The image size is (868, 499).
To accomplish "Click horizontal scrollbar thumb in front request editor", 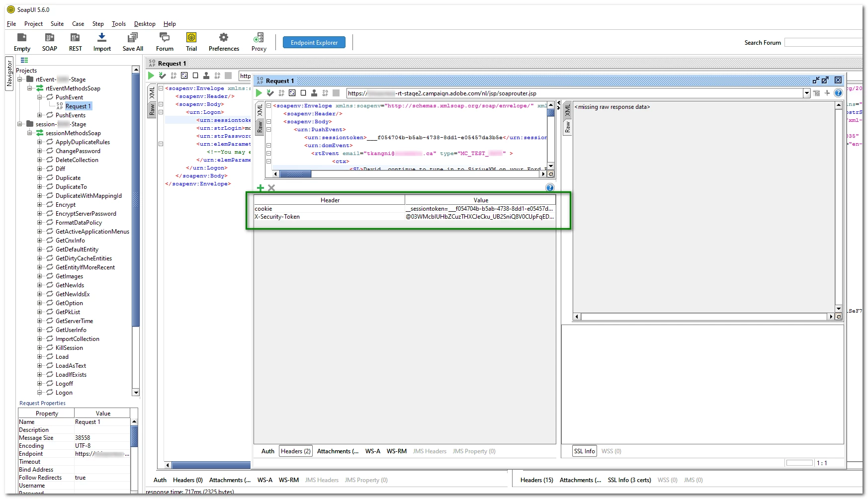I will click(x=295, y=174).
